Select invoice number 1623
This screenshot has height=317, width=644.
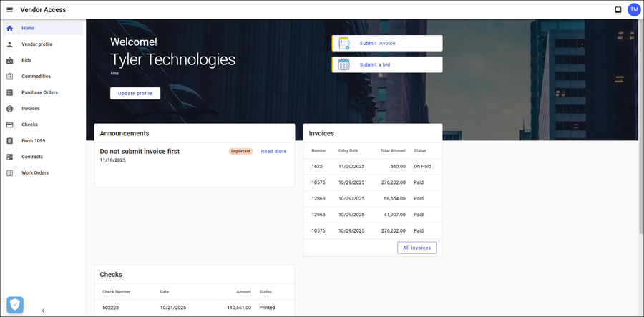(317, 167)
